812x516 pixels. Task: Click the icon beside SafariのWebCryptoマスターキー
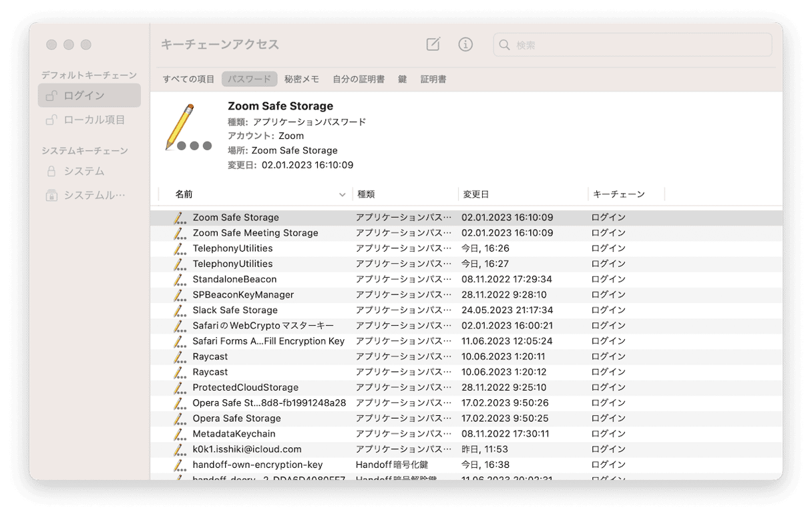[179, 326]
